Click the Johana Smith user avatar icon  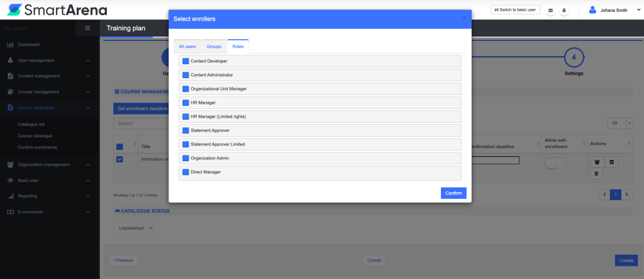592,10
